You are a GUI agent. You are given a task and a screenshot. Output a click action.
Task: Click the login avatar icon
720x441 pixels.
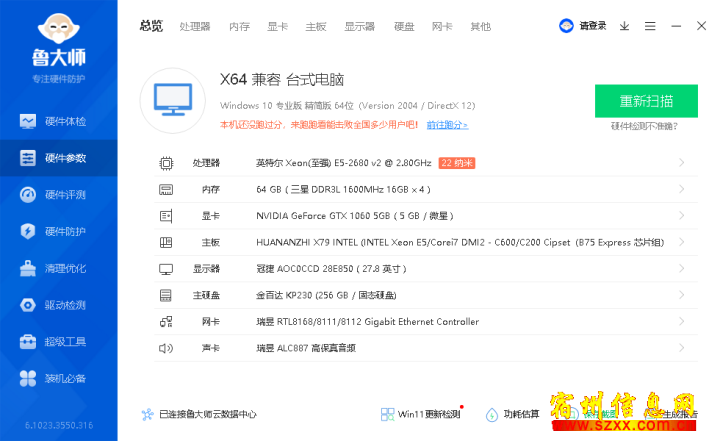pos(566,26)
